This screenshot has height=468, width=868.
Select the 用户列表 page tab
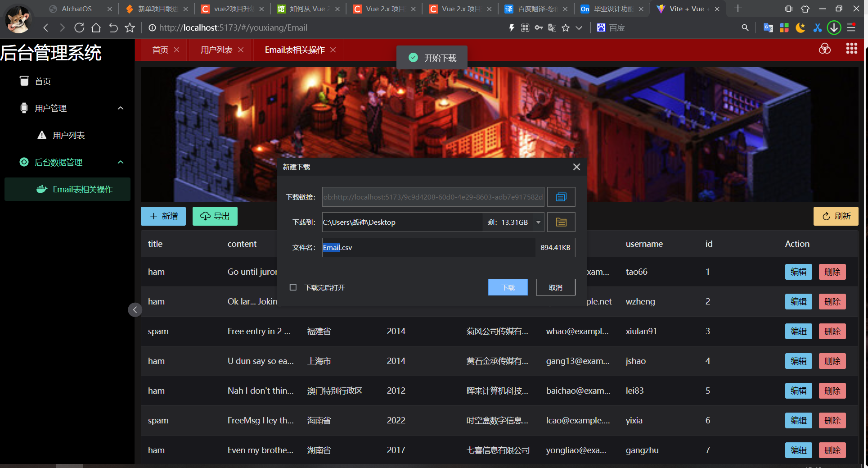(216, 50)
